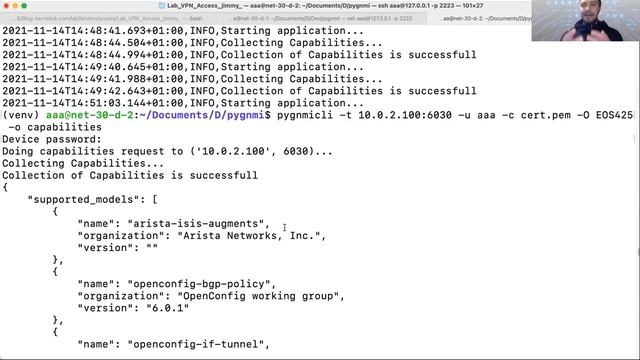
Task: Click log line timestamped 14:48:41.693 Starting application
Action: [183, 31]
